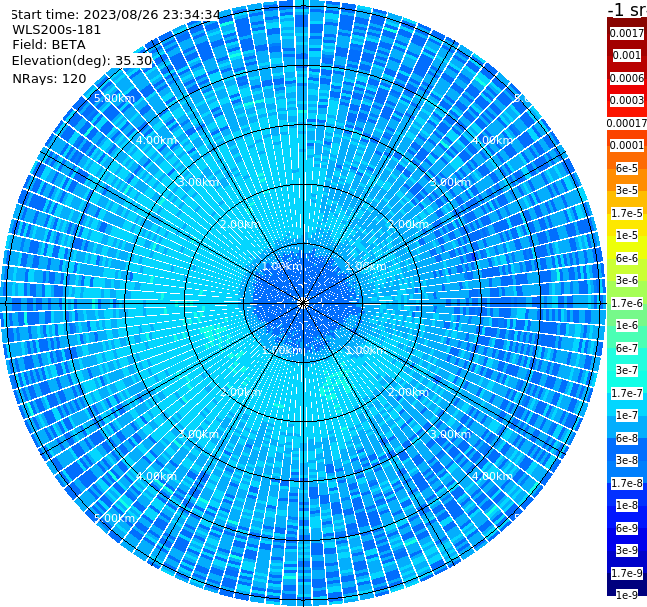The image size is (647, 607).
Task: Select the 1.7e-6 colorbar tick label
Action: point(627,303)
